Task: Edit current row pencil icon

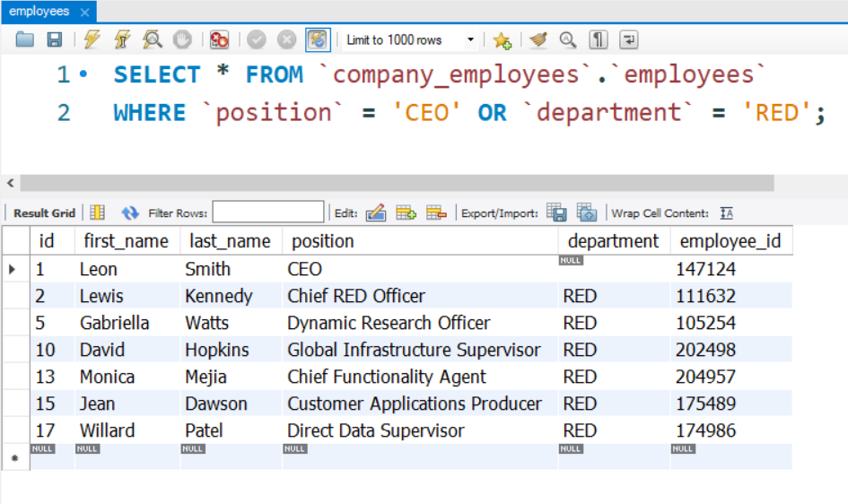Action: tap(376, 213)
